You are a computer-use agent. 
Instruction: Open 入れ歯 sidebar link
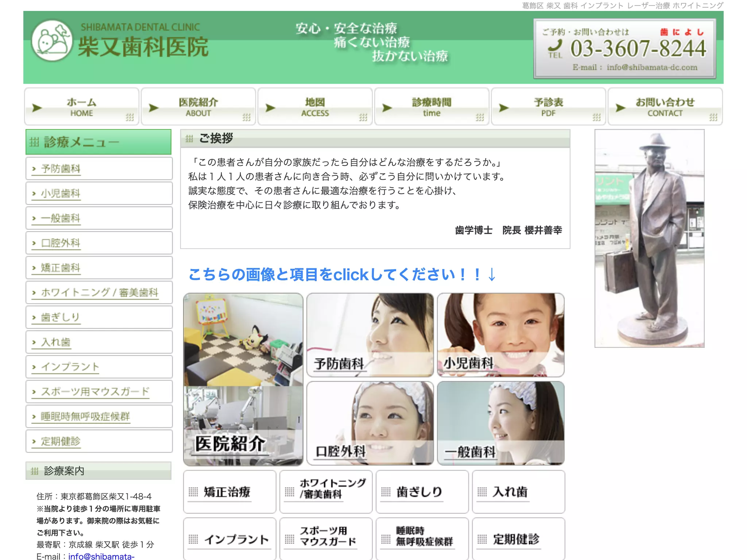click(x=99, y=342)
